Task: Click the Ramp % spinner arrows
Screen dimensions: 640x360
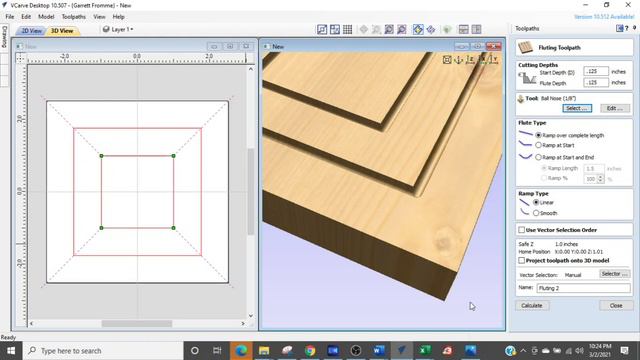Action: [x=600, y=179]
